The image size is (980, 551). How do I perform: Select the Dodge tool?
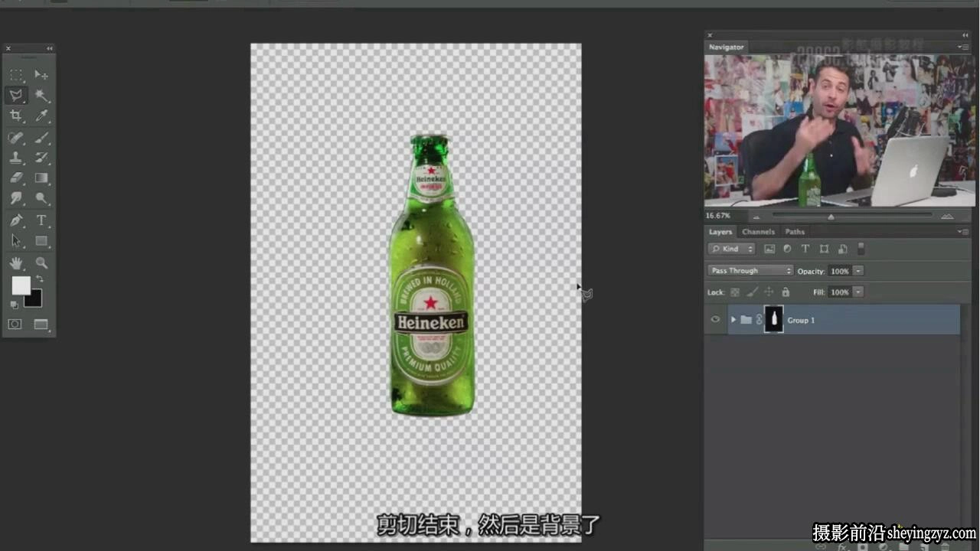coord(41,198)
